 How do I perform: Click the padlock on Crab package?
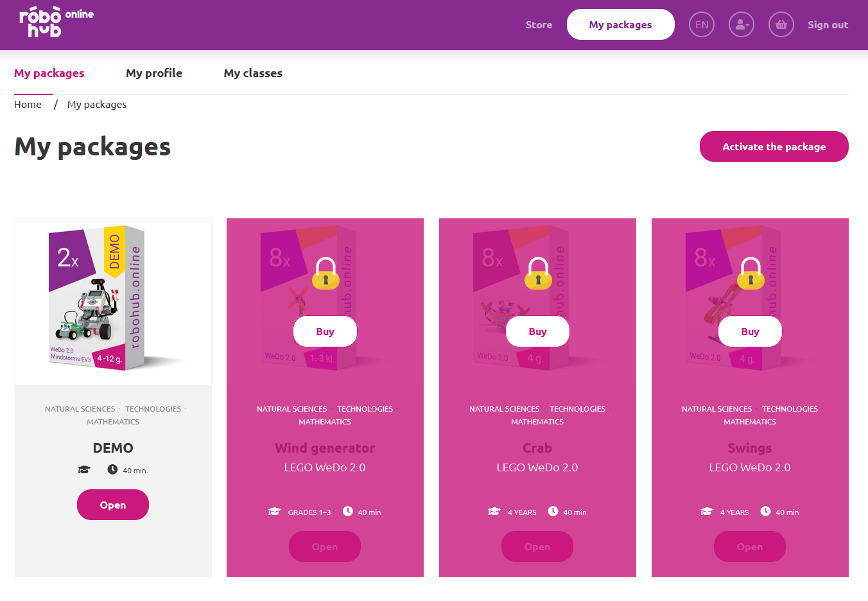[x=538, y=273]
